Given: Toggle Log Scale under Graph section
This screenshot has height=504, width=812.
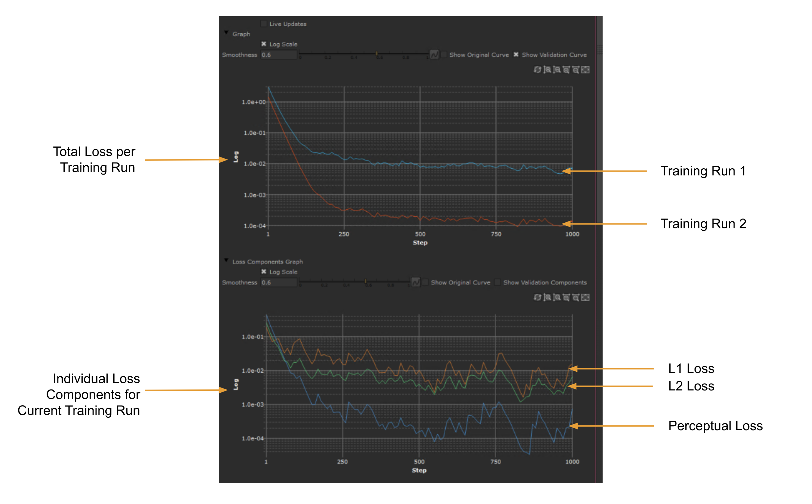Looking at the screenshot, I should coord(264,44).
